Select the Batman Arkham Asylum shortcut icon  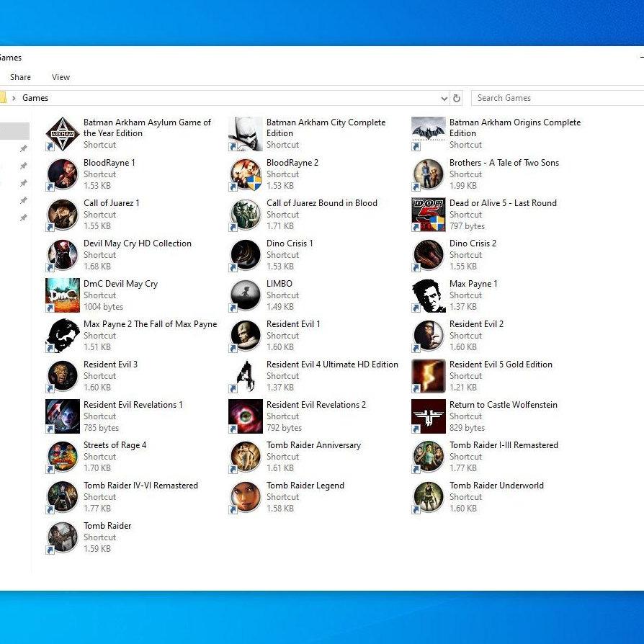tap(63, 134)
